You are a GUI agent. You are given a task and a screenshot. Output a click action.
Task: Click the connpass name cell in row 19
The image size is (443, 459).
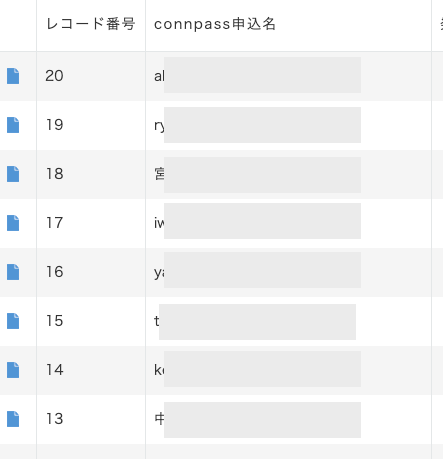[288, 125]
